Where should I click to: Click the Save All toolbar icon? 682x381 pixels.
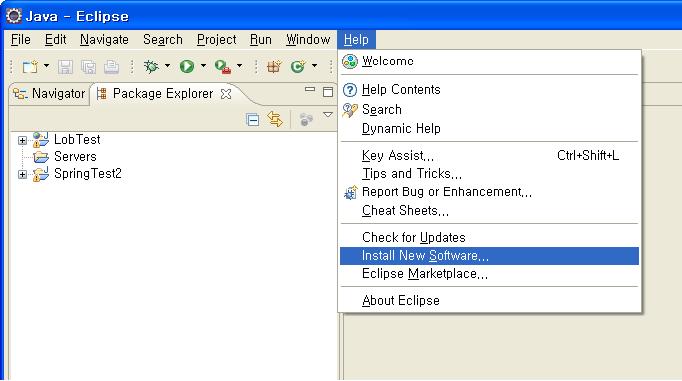coord(88,67)
